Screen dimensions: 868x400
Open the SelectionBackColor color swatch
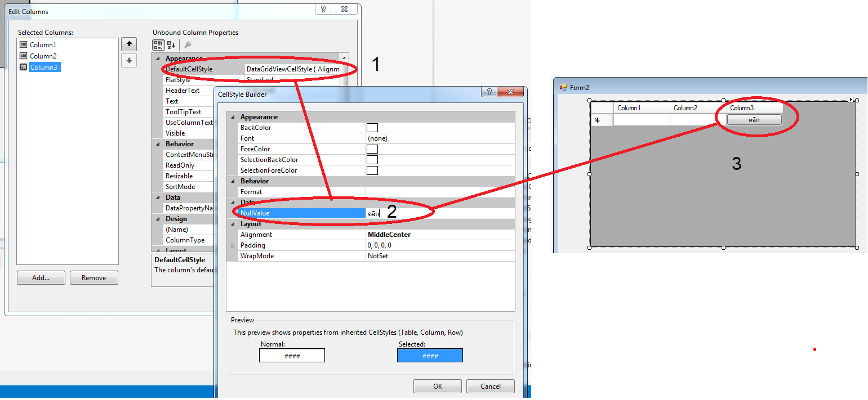coord(372,160)
